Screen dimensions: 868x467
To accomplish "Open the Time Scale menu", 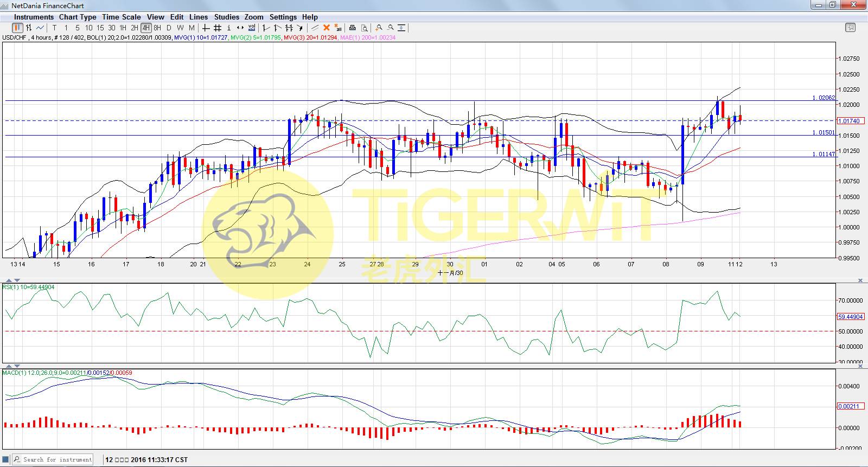I will click(x=122, y=17).
